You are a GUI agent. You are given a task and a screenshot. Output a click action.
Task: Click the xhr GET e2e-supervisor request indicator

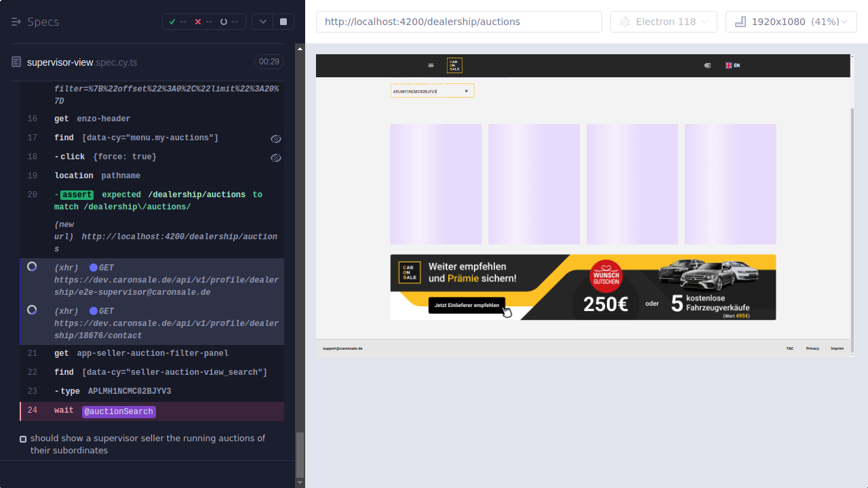pyautogui.click(x=31, y=266)
